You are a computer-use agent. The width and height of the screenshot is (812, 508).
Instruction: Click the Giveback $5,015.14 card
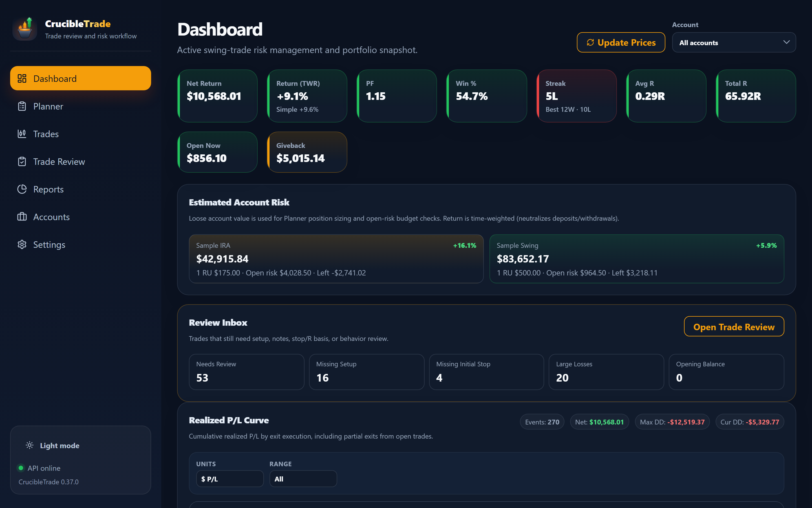click(x=307, y=152)
